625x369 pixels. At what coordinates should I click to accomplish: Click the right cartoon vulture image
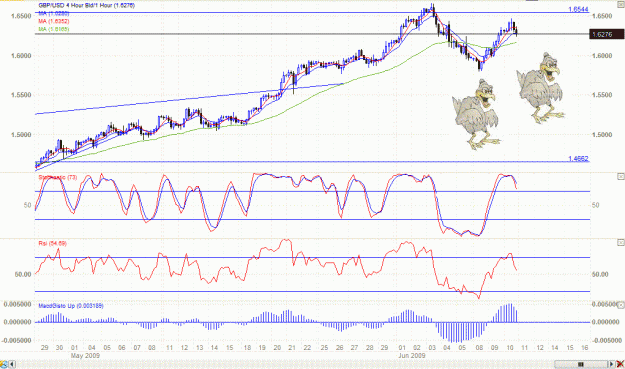tap(540, 88)
